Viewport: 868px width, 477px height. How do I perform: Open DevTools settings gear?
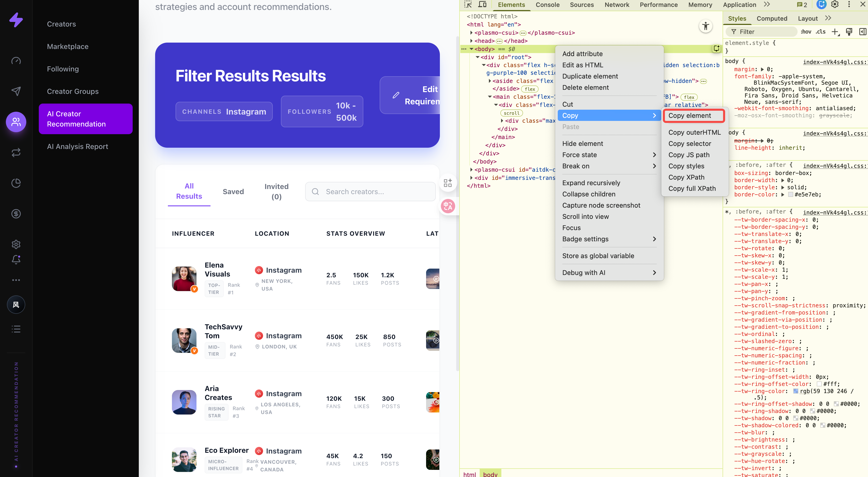[835, 5]
